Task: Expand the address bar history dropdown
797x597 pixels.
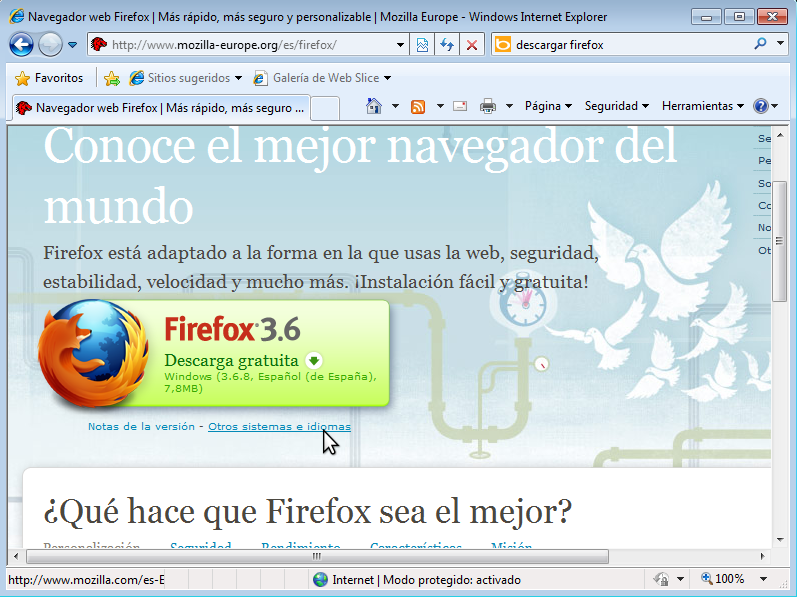Action: coord(401,45)
